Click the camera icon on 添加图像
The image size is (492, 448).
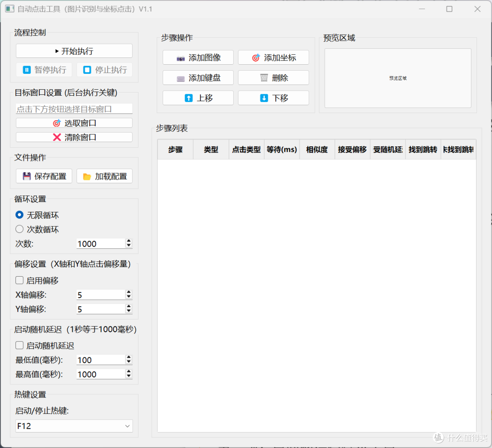click(x=181, y=58)
